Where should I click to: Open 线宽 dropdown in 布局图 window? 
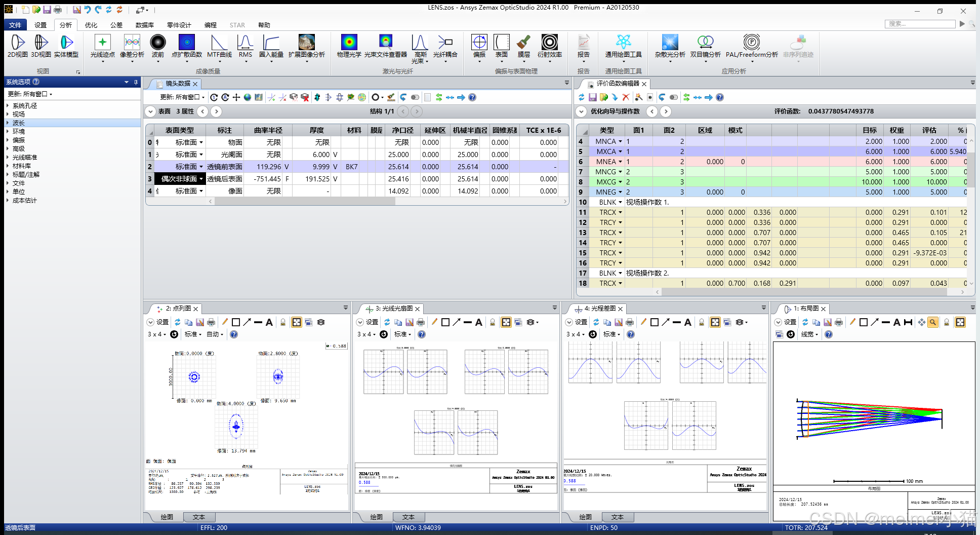(810, 334)
